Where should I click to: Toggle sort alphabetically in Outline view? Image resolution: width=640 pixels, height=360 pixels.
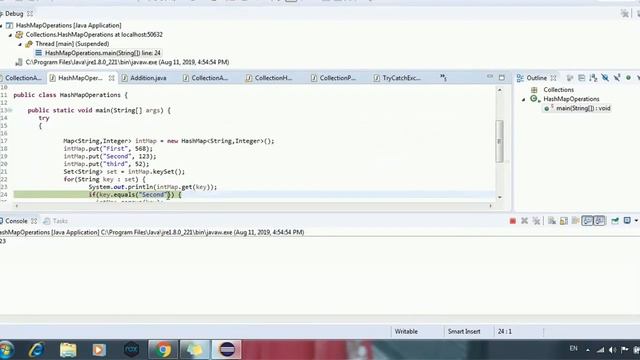pos(593,78)
